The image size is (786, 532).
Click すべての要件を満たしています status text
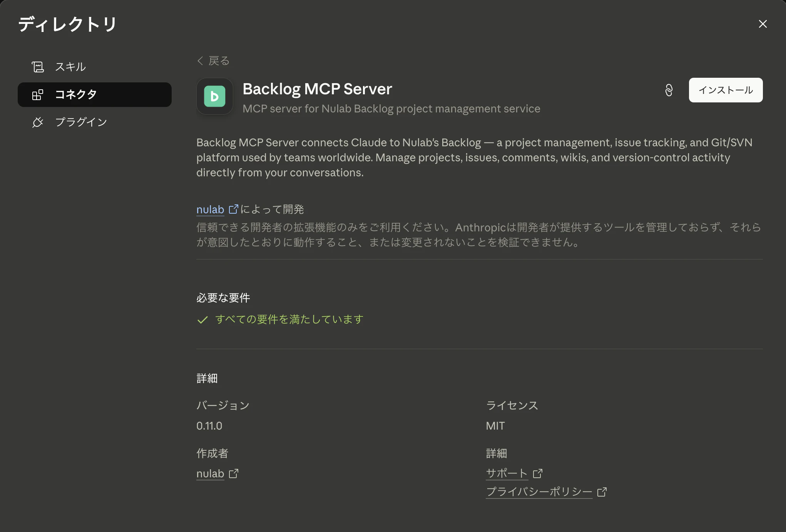pyautogui.click(x=289, y=320)
